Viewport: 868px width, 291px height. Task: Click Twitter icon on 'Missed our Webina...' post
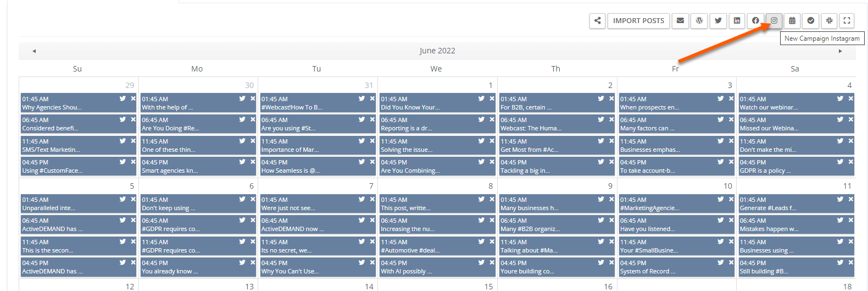tap(841, 119)
